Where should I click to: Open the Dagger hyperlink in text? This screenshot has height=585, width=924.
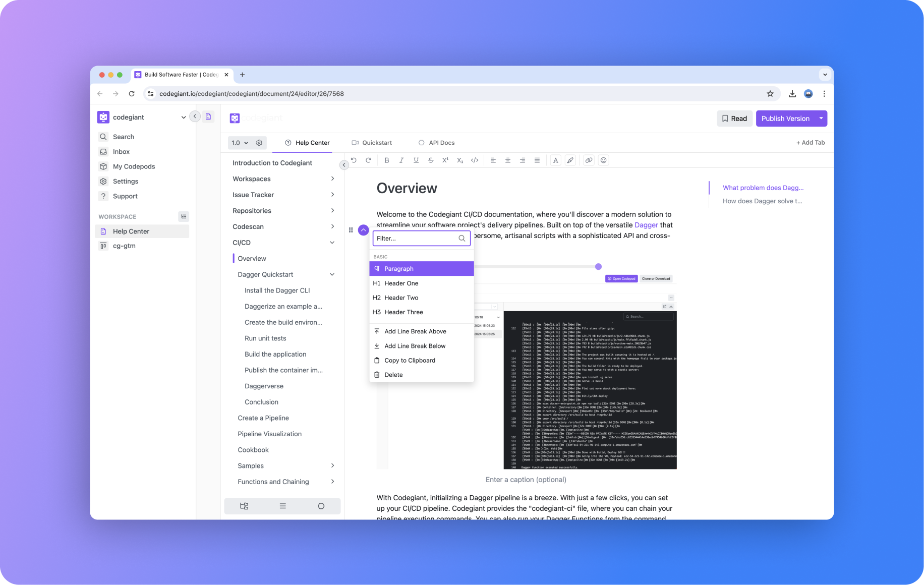pyautogui.click(x=646, y=225)
